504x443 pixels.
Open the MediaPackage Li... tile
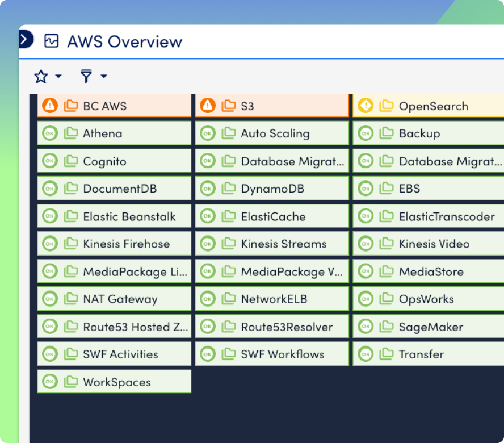114,271
